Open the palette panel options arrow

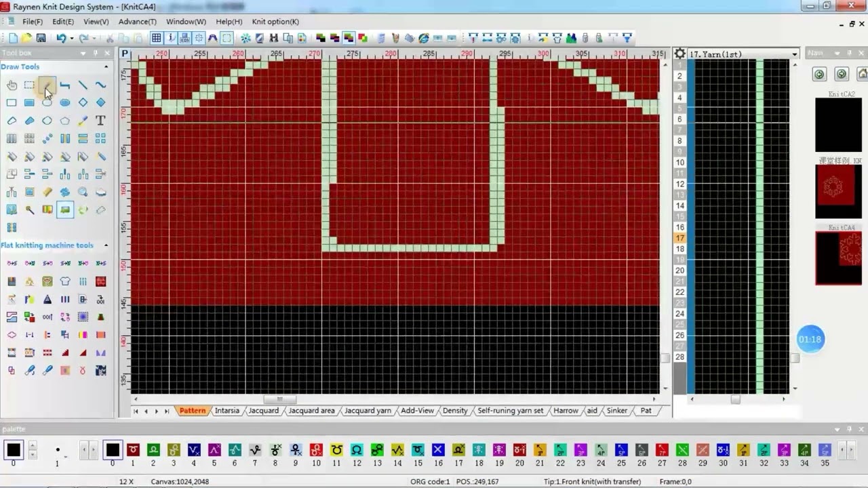(836, 428)
